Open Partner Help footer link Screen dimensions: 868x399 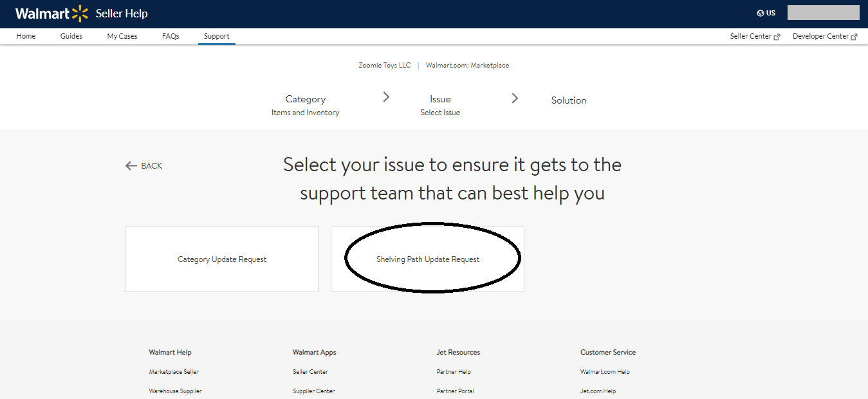[454, 372]
